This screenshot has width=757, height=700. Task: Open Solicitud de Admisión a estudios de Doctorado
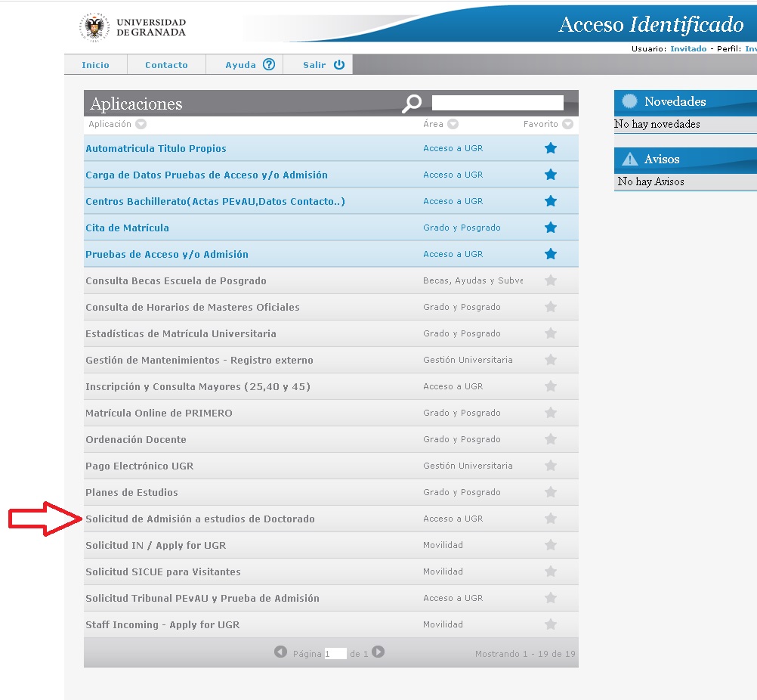[199, 519]
